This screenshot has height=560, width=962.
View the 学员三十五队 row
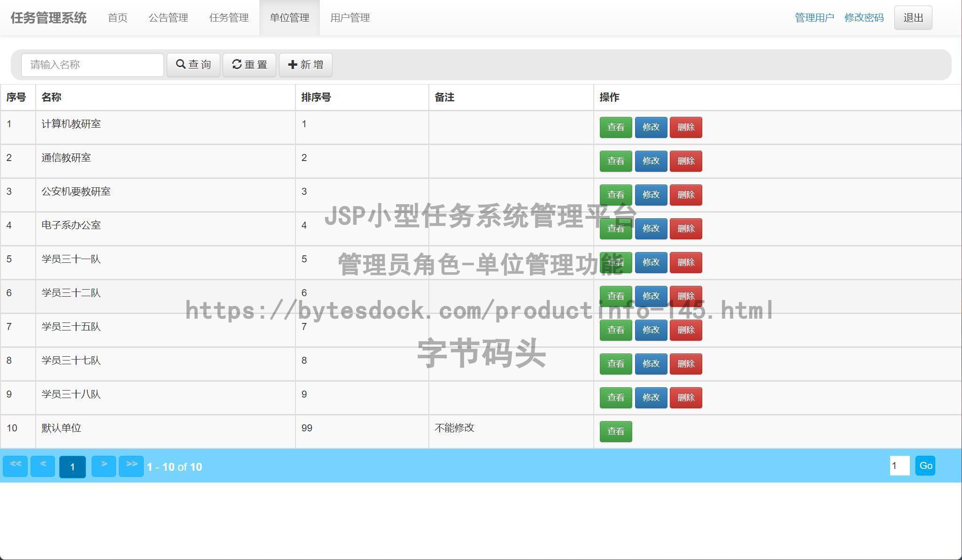point(616,330)
